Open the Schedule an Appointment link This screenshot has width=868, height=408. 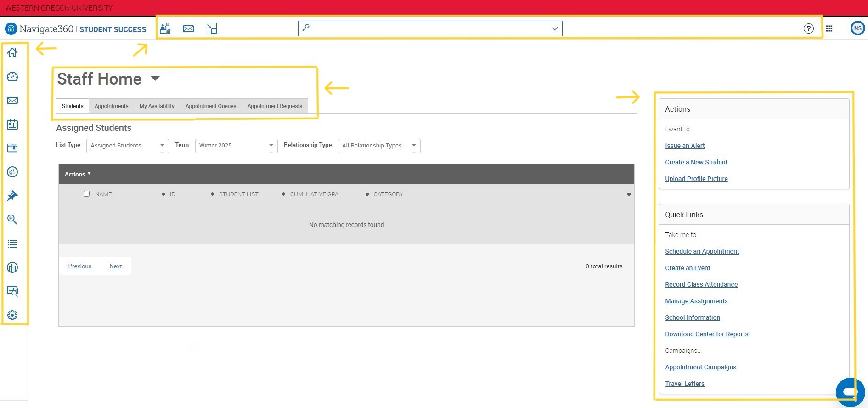pyautogui.click(x=702, y=251)
